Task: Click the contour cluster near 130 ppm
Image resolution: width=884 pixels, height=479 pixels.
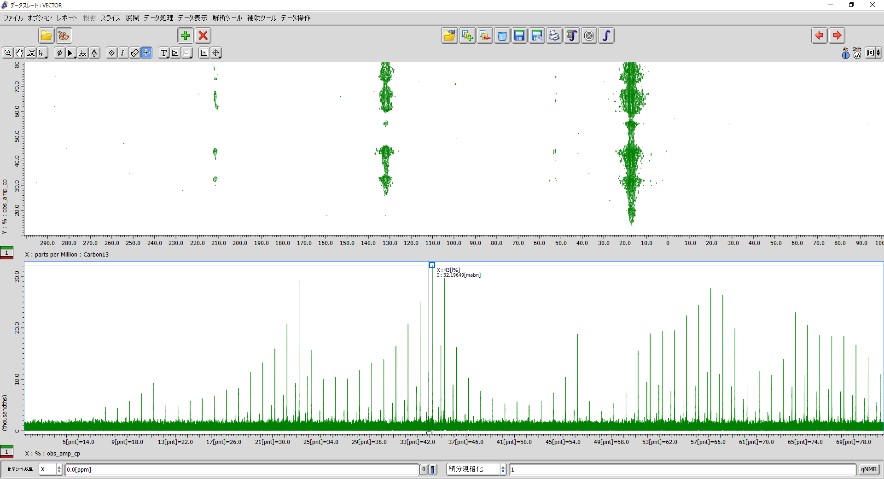Action: 386,130
